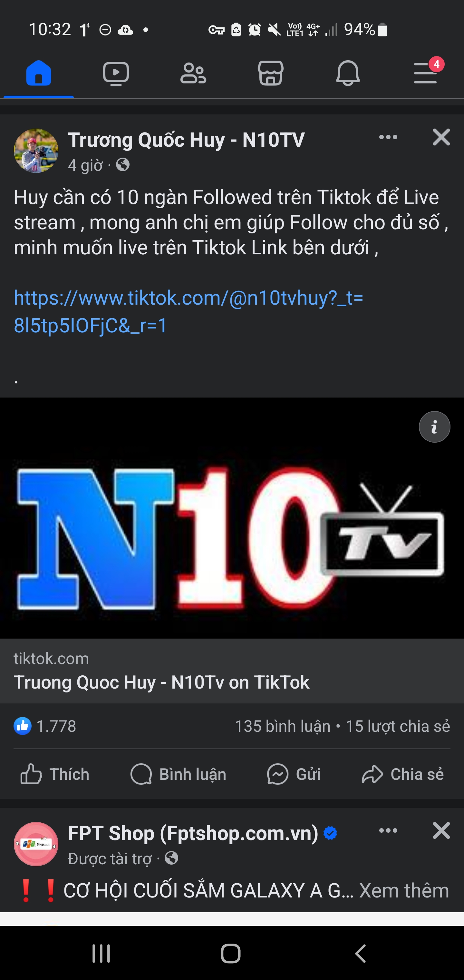
Task: Open the Marketplace storefront icon
Action: coord(270,73)
